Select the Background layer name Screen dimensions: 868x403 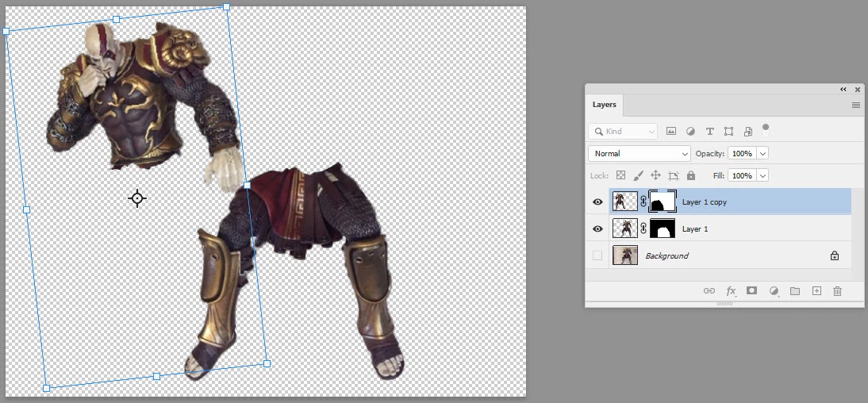pos(666,255)
